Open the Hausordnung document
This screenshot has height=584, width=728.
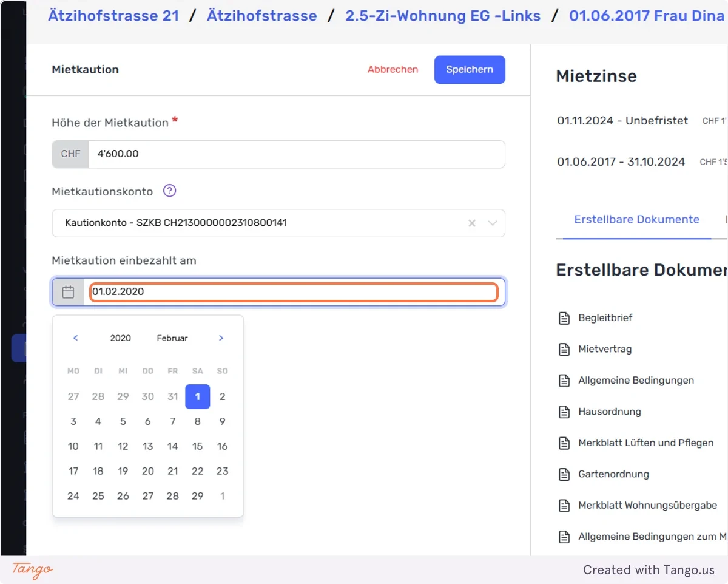610,412
